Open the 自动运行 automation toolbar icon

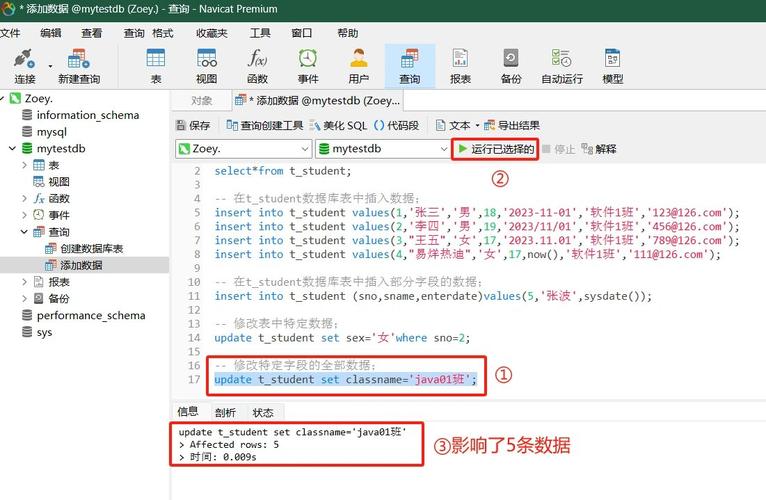pyautogui.click(x=562, y=66)
